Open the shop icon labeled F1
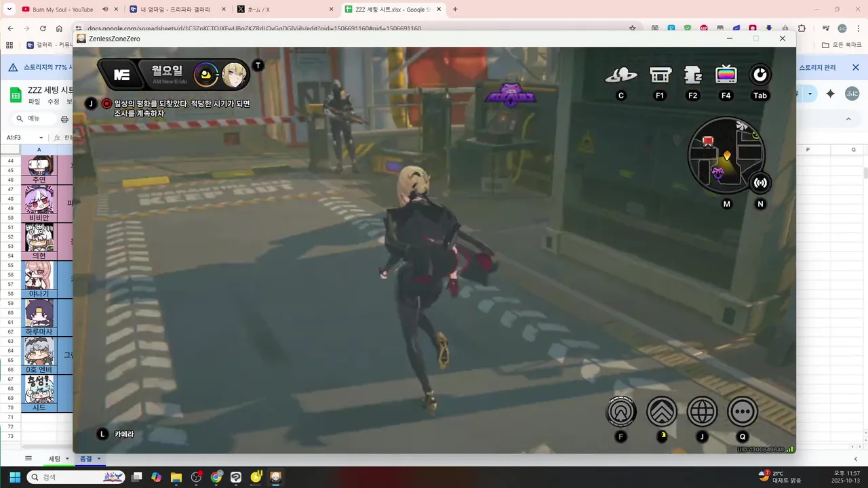 [660, 75]
